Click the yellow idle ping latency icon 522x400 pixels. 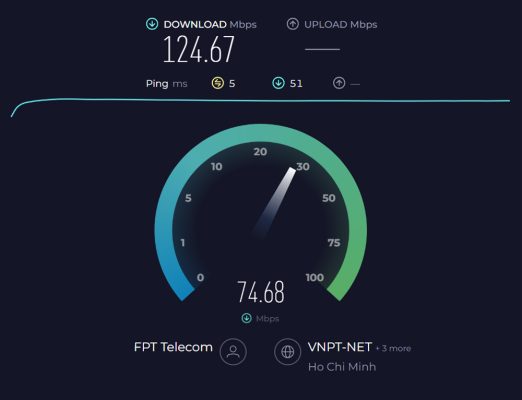point(218,83)
